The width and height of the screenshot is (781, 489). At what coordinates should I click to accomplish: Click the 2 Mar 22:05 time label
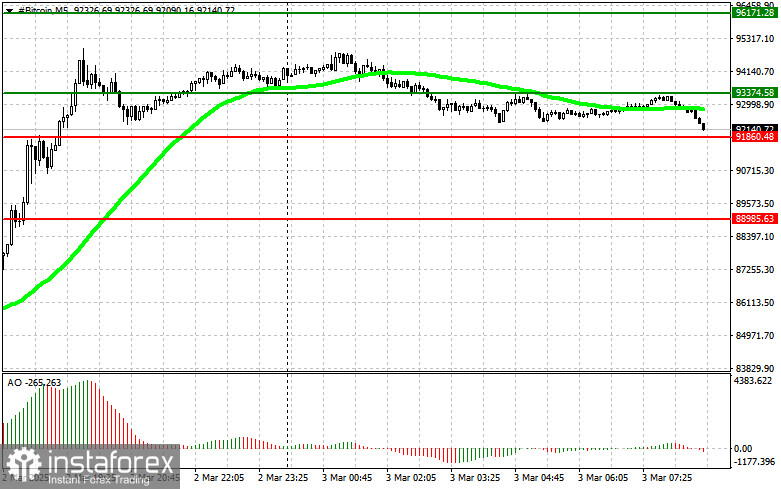tap(219, 478)
